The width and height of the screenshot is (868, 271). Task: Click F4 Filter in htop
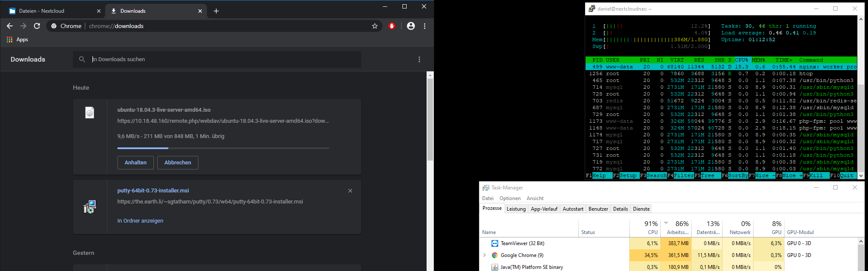click(681, 176)
